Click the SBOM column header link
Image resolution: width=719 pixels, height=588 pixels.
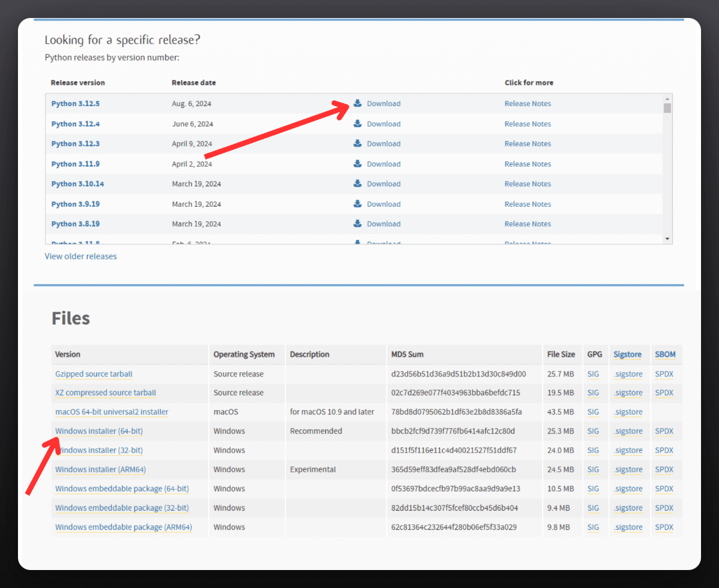[x=665, y=354]
